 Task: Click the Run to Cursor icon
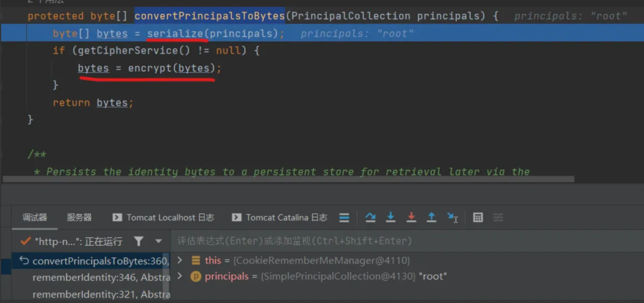coord(452,217)
